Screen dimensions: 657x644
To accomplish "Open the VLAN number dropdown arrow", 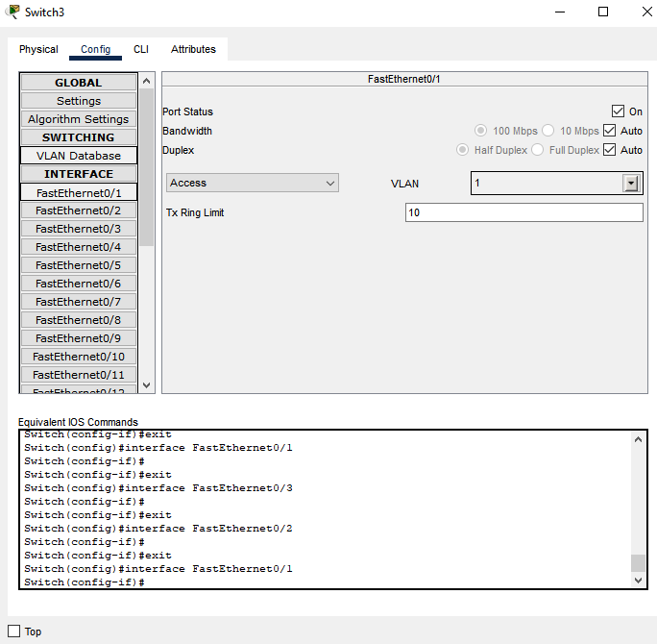I will (x=631, y=184).
